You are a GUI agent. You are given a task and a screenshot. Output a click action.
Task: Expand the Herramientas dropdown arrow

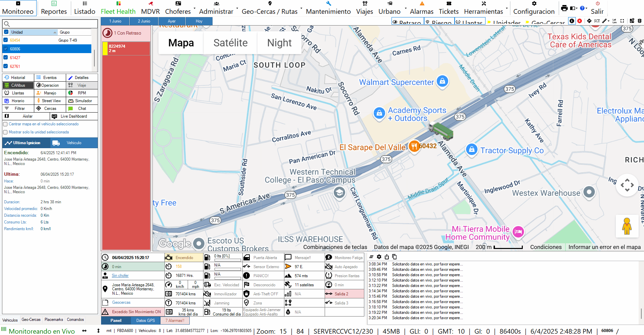(x=507, y=8)
